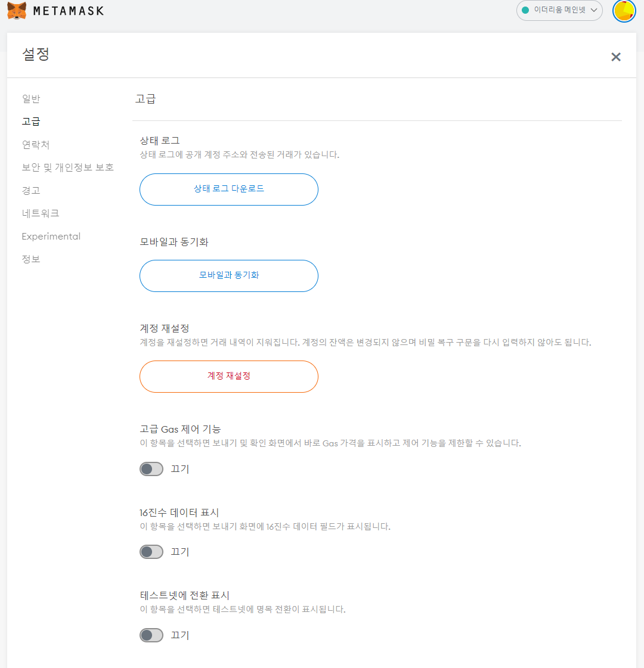Click the 모바일과 동기화 button

click(229, 276)
